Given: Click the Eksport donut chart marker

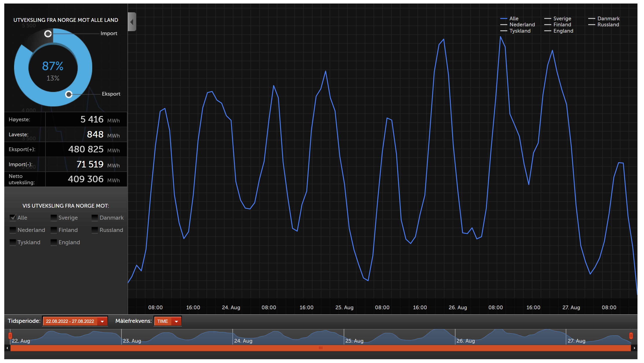Looking at the screenshot, I should point(69,94).
